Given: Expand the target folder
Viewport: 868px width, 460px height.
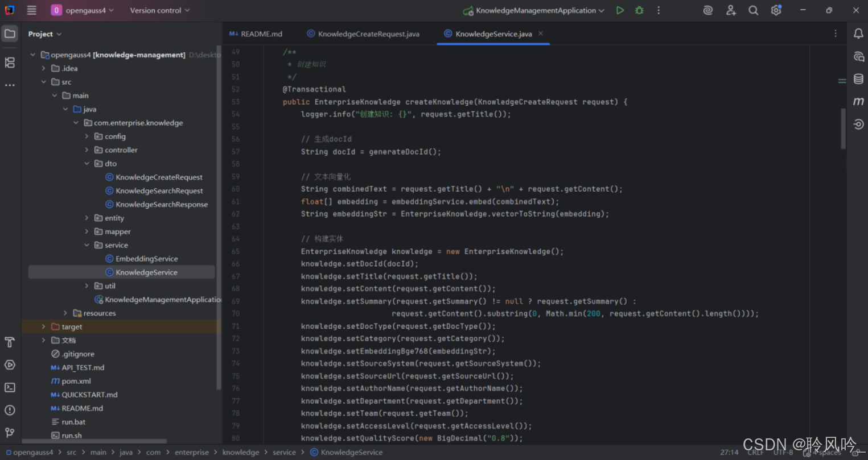Looking at the screenshot, I should tap(43, 327).
